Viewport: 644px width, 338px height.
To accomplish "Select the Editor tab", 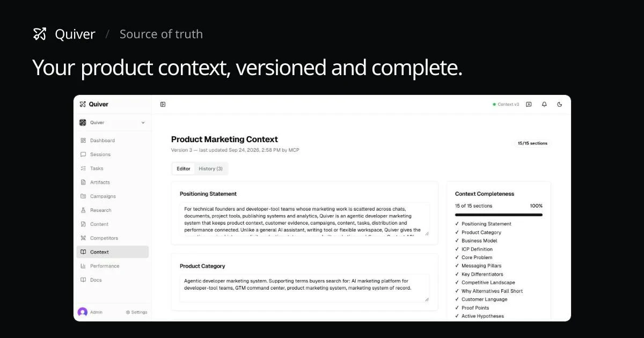I will coord(184,168).
